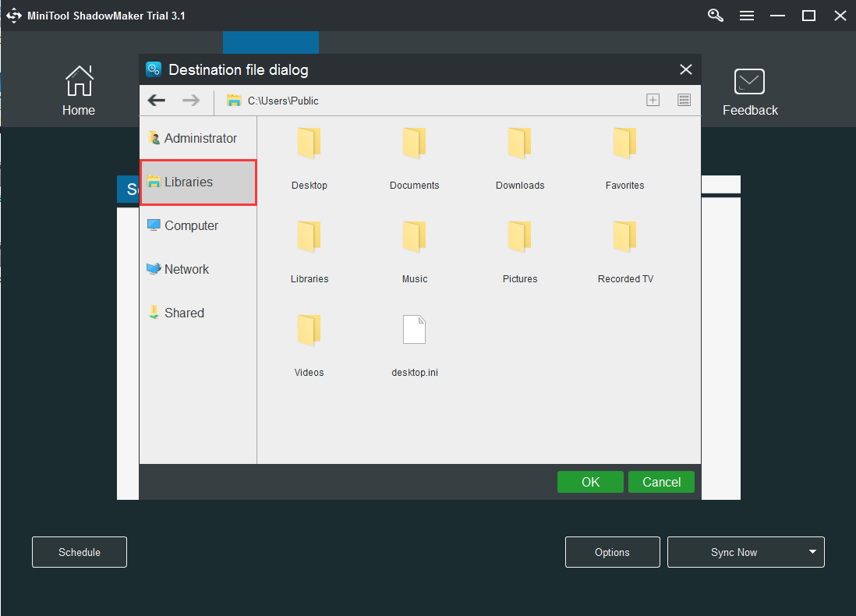The height and width of the screenshot is (616, 856).
Task: Click the key registration icon
Action: (716, 16)
